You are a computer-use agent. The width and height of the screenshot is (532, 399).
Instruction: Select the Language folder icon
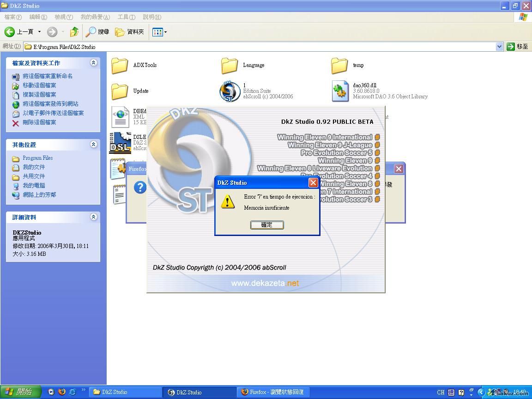point(230,66)
